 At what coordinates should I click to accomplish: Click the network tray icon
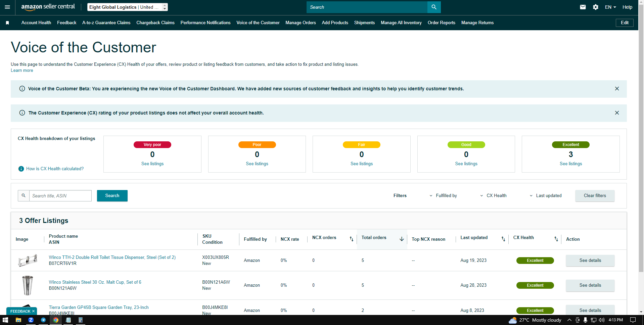pyautogui.click(x=593, y=320)
